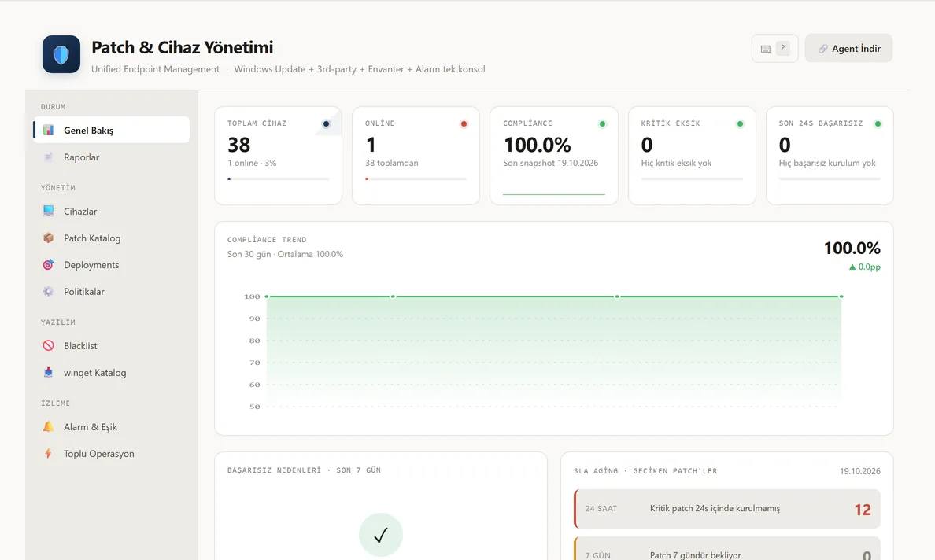Screen dimensions: 935x560
Task: Click COMPLIANCE TREND heading
Action: pyautogui.click(x=267, y=239)
